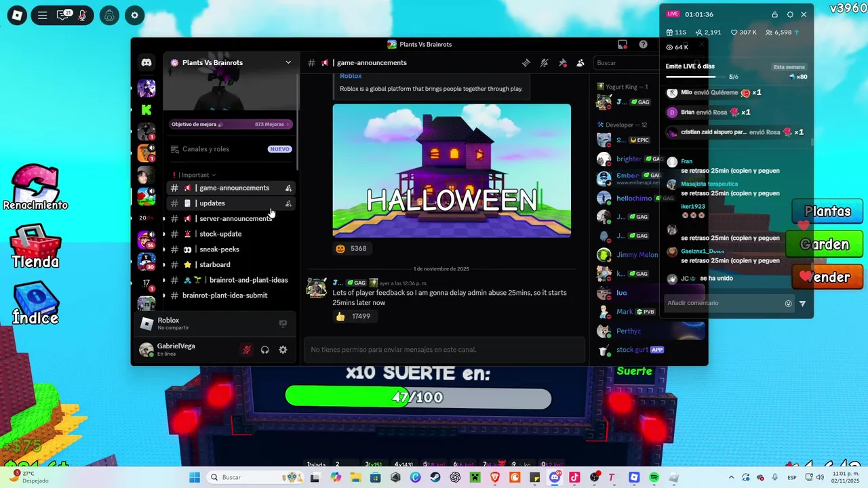The height and width of the screenshot is (488, 868).
Task: Toggle Discord headphone deafen
Action: pyautogui.click(x=265, y=350)
